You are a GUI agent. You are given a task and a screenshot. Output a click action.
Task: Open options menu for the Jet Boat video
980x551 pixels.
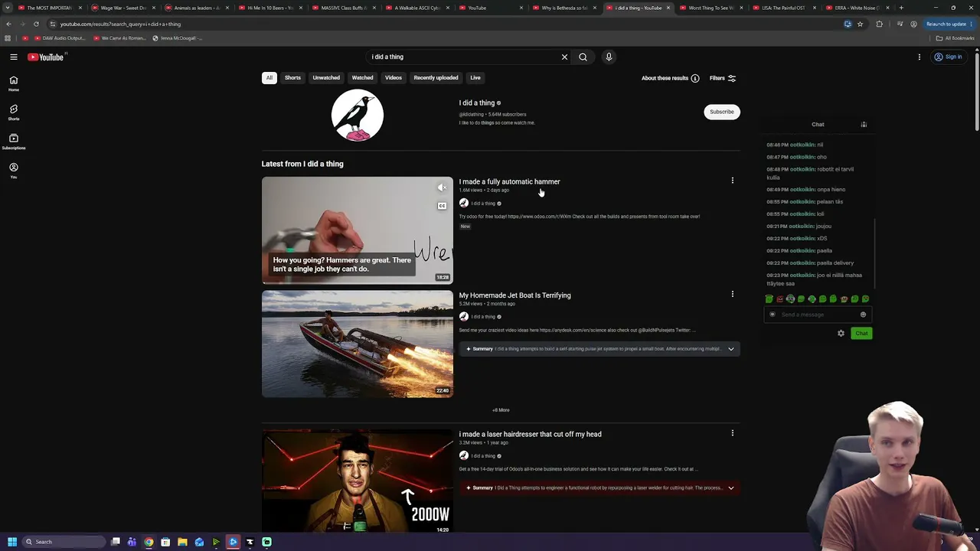[732, 294]
